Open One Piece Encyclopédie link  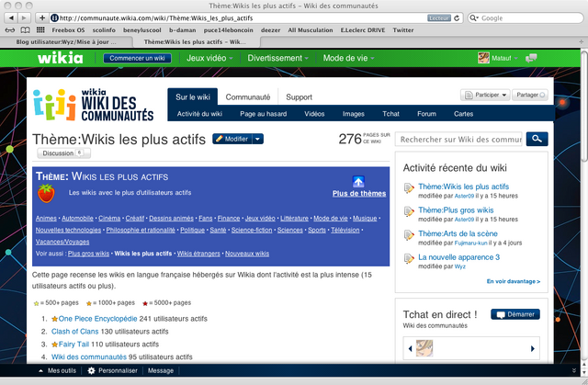tap(97, 319)
